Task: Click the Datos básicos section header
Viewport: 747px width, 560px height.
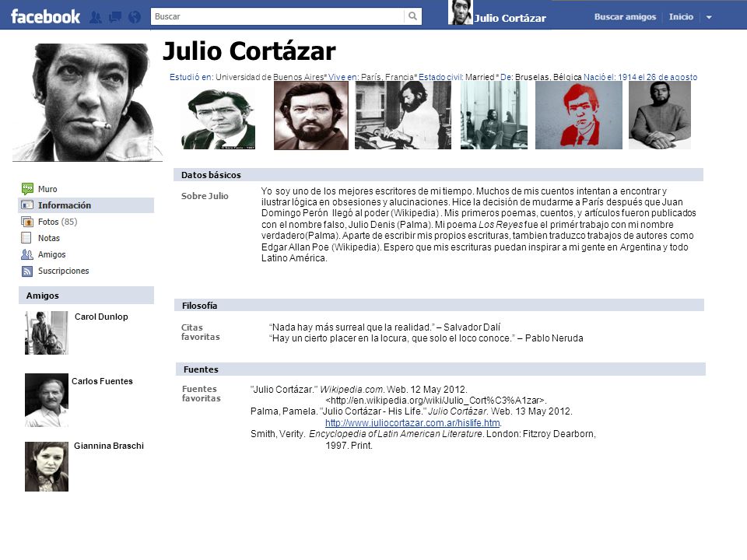Action: [x=438, y=175]
